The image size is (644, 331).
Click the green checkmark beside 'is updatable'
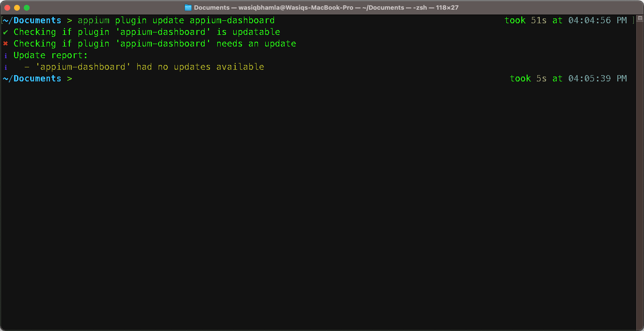(x=5, y=32)
